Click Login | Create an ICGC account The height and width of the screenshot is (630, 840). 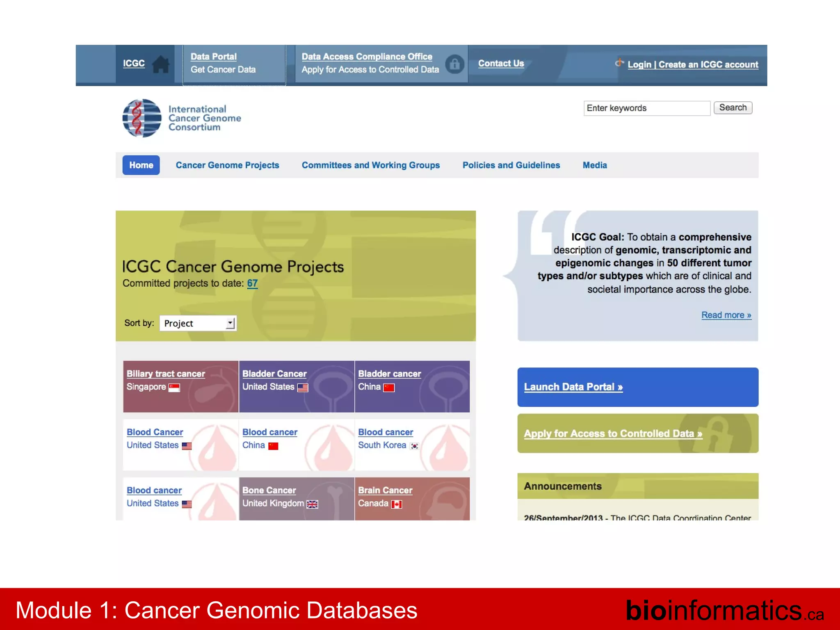coord(693,65)
